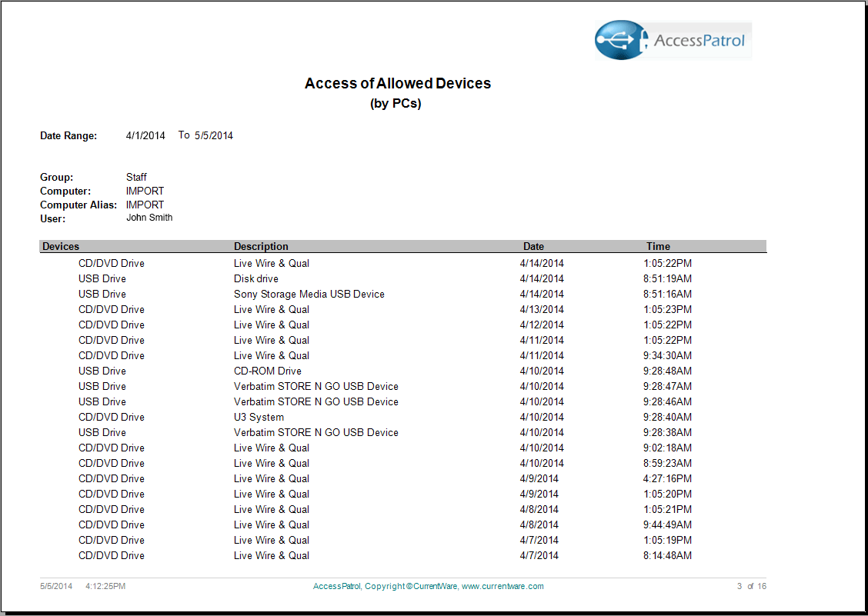Click the time 9:02:18AM
868x616 pixels.
(667, 448)
